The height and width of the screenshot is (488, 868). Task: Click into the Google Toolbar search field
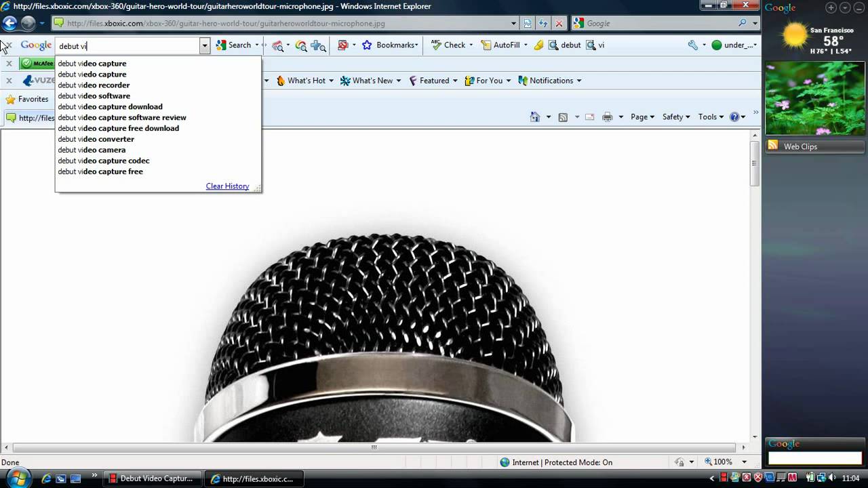pyautogui.click(x=127, y=46)
